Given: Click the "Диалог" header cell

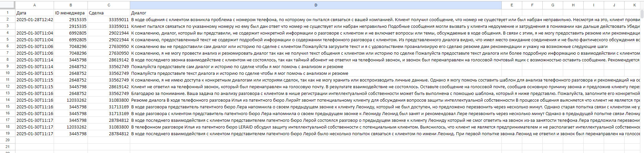Looking at the screenshot, I should coord(316,13).
